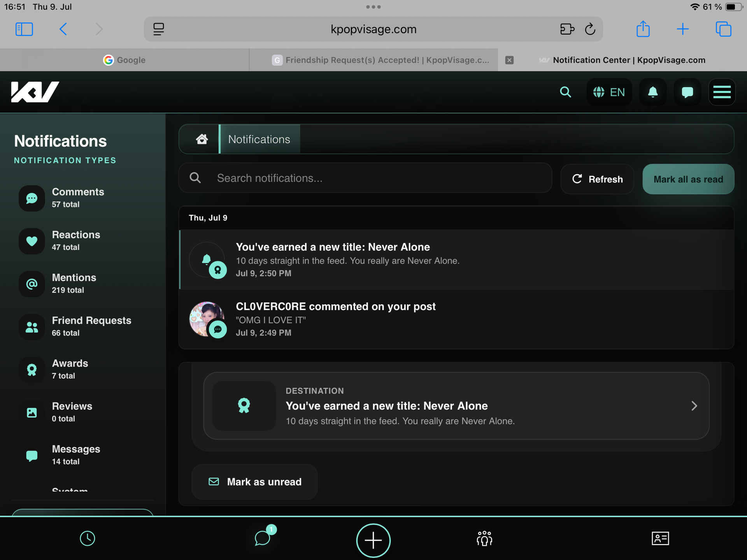747x560 pixels.
Task: Click the Refresh button
Action: (597, 179)
